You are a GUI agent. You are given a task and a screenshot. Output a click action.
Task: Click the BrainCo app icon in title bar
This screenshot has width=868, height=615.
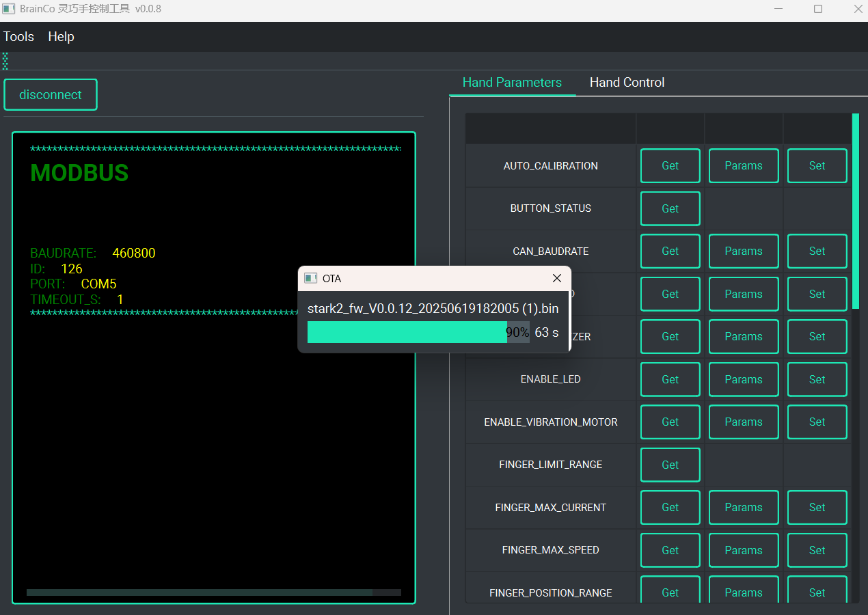9,9
